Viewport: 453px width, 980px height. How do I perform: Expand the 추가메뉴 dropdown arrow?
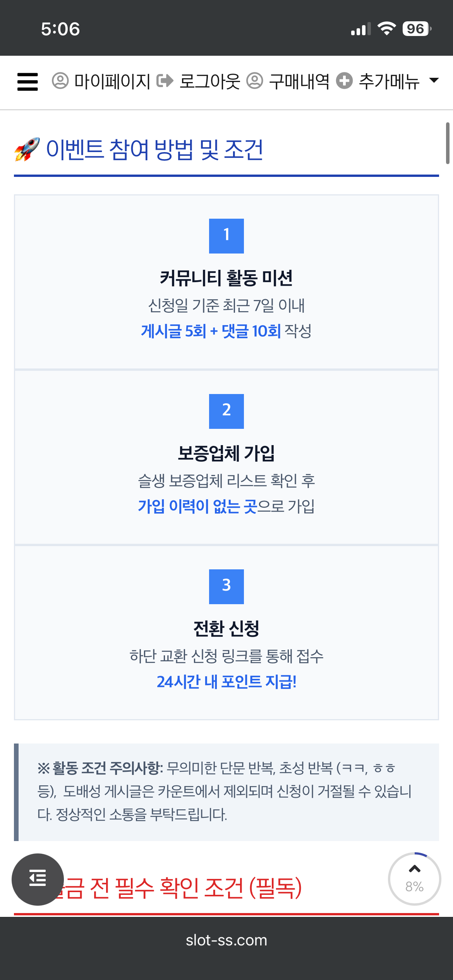pos(434,81)
